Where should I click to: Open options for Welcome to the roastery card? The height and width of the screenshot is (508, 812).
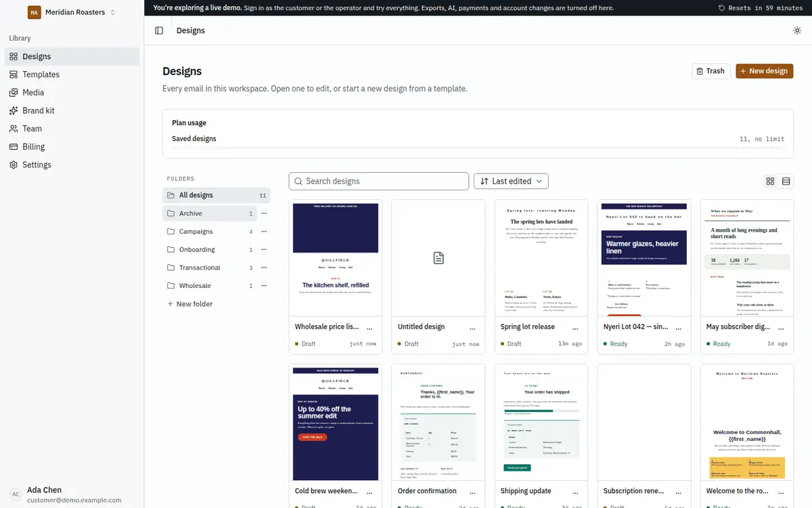(x=780, y=492)
